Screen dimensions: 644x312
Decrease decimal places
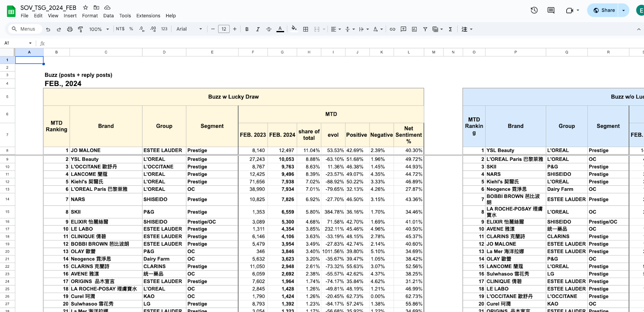(x=142, y=29)
